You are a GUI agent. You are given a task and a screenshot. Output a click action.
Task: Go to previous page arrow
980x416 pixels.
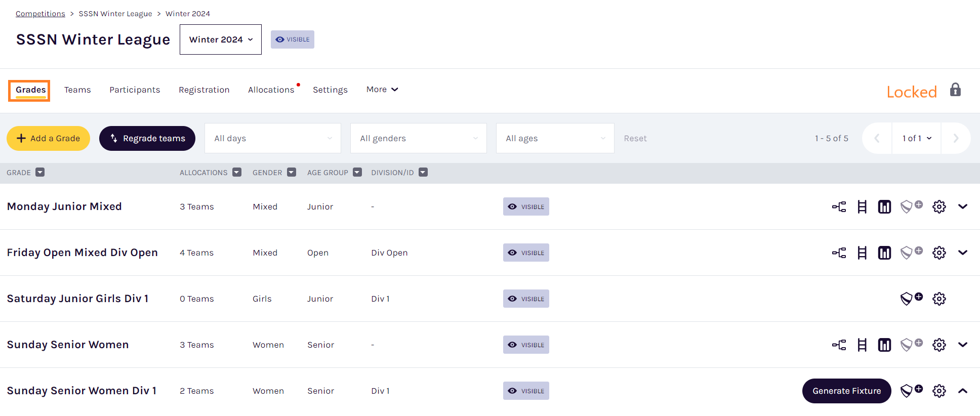click(877, 138)
